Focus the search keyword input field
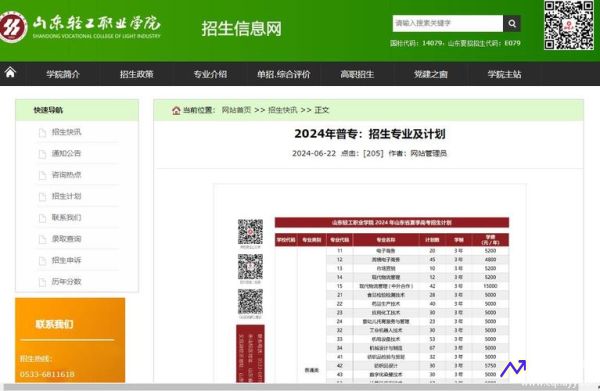 (x=448, y=24)
